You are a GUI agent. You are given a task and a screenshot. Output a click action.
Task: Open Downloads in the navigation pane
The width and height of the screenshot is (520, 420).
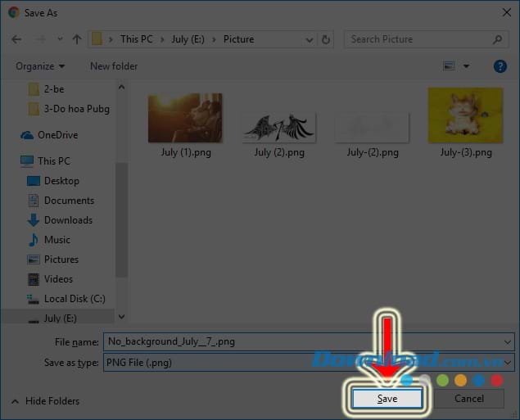pyautogui.click(x=59, y=220)
